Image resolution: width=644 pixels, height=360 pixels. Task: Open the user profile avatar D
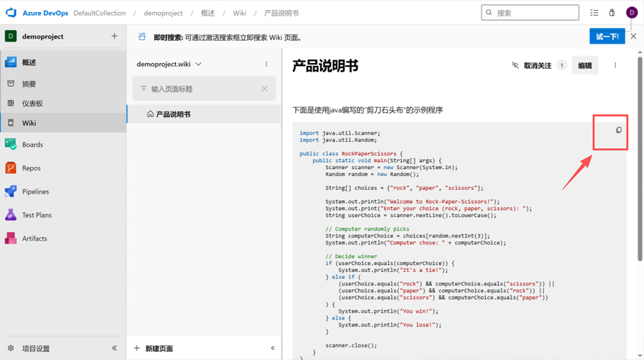point(631,13)
